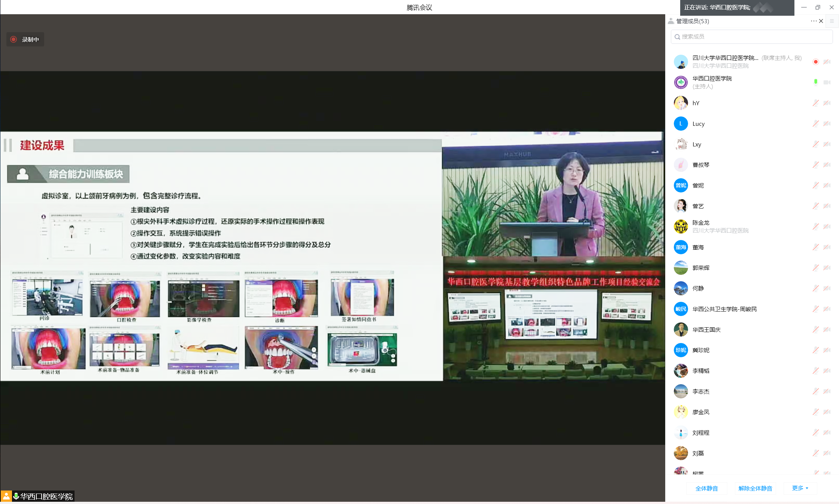The image size is (839, 504).
Task: Toggle microphone for Lucy
Action: pyautogui.click(x=815, y=124)
